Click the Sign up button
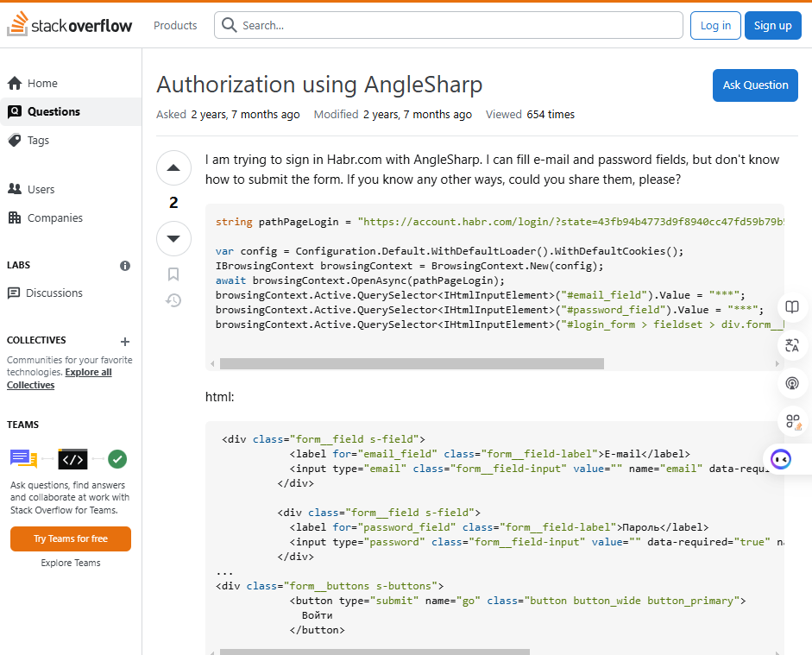Image resolution: width=812 pixels, height=655 pixels. click(772, 25)
